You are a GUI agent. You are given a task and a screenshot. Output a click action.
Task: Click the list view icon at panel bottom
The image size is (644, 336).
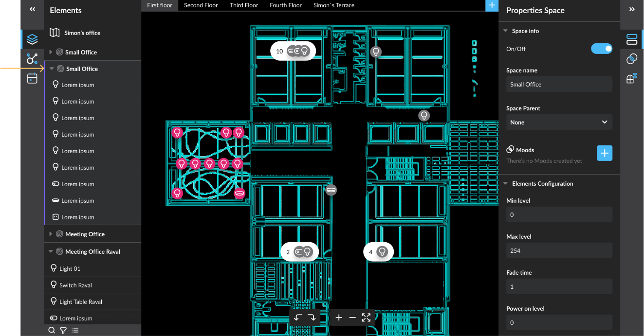click(x=75, y=330)
